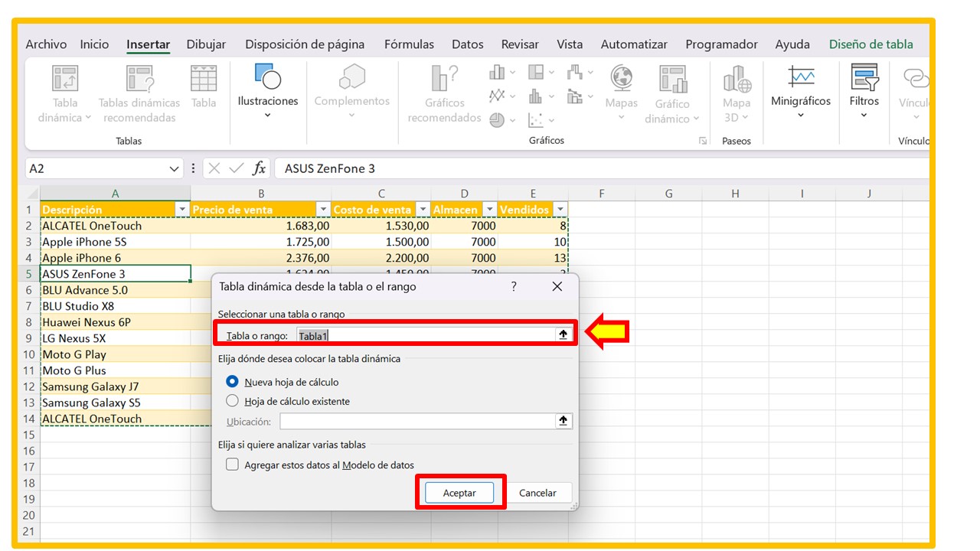The width and height of the screenshot is (980, 551).
Task: Open the Vendidos column filter dropdown
Action: 560,209
